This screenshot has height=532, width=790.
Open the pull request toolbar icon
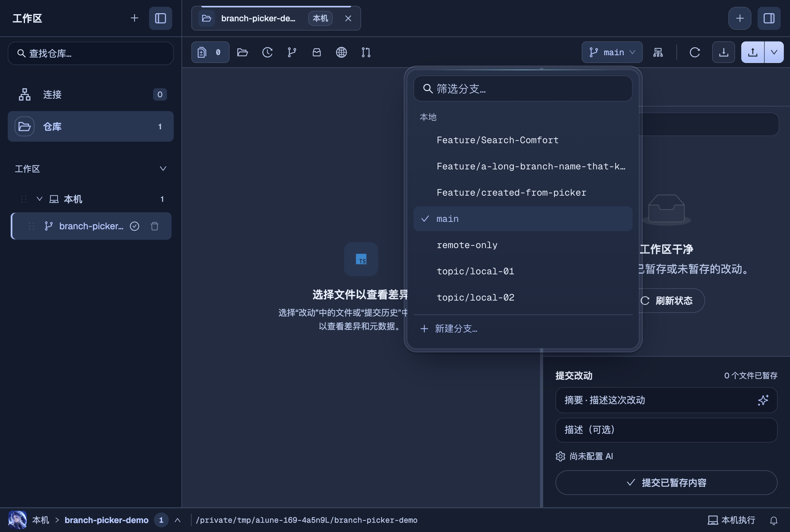point(366,52)
